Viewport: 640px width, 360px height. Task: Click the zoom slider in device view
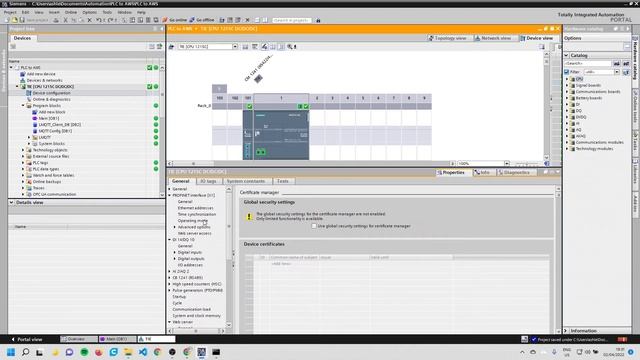click(526, 164)
